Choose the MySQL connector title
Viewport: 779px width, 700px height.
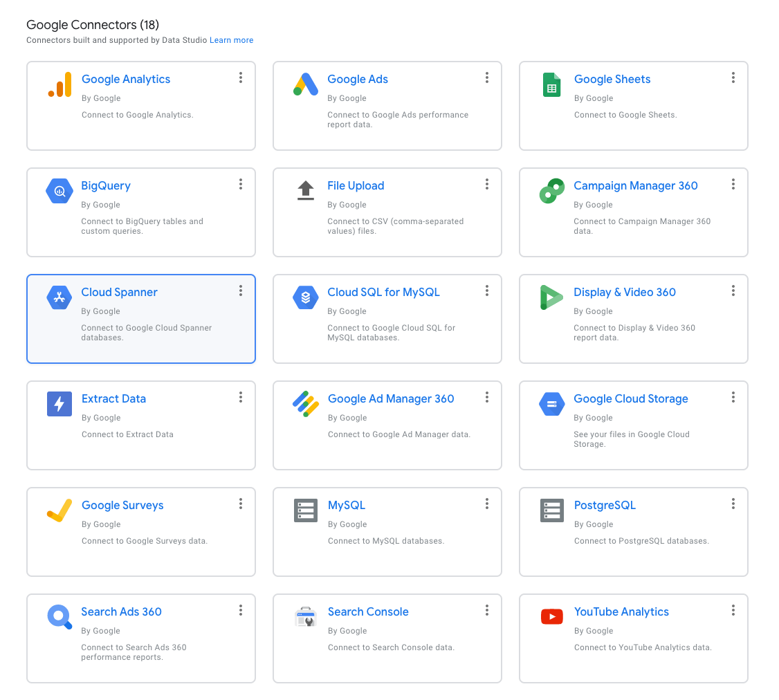tap(347, 505)
